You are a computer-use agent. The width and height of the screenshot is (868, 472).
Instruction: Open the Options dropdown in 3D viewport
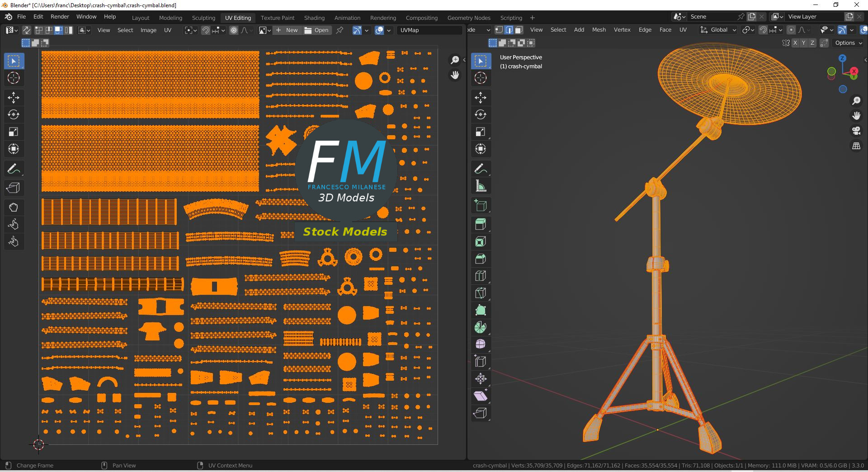click(x=848, y=43)
